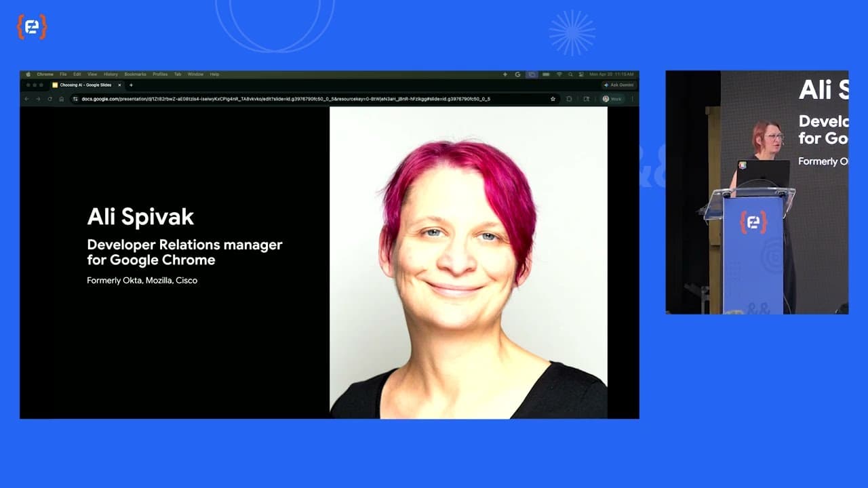The height and width of the screenshot is (488, 868).
Task: Click the speaker camera video feed
Action: tap(757, 192)
